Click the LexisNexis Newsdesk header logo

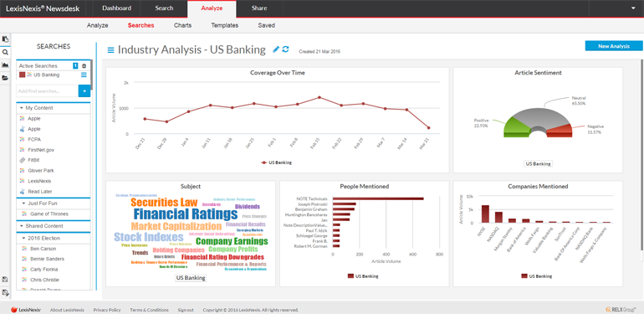[43, 8]
